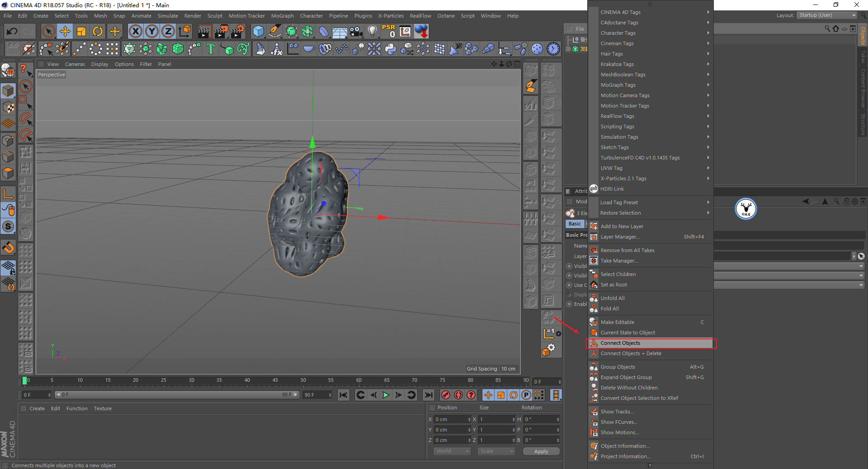Click the Connect Objects menu entry
Viewport: 868px width, 469px height.
[651, 343]
